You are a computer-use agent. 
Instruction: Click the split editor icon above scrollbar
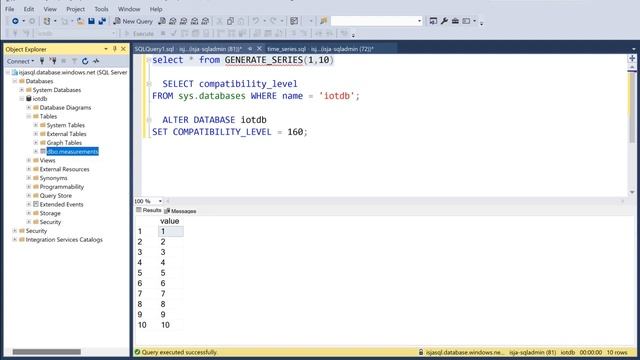(632, 59)
